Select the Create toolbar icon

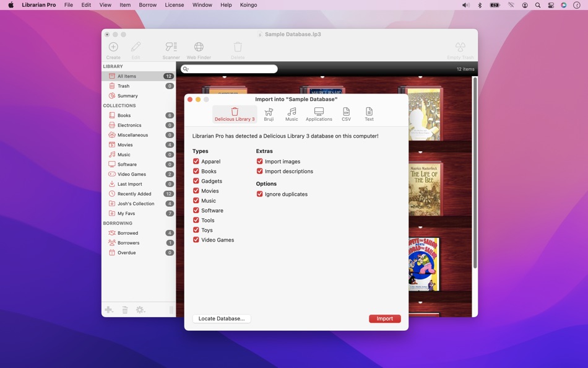click(113, 46)
